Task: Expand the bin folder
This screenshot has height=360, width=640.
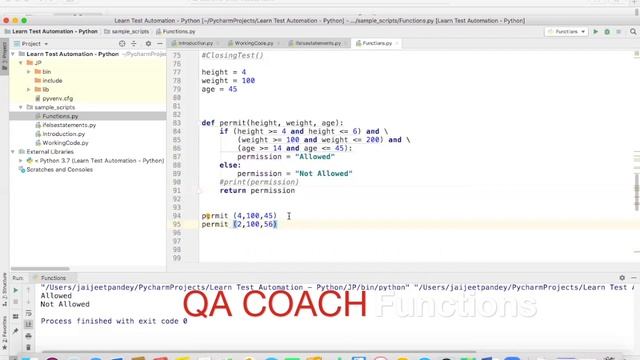Action: coord(29,72)
